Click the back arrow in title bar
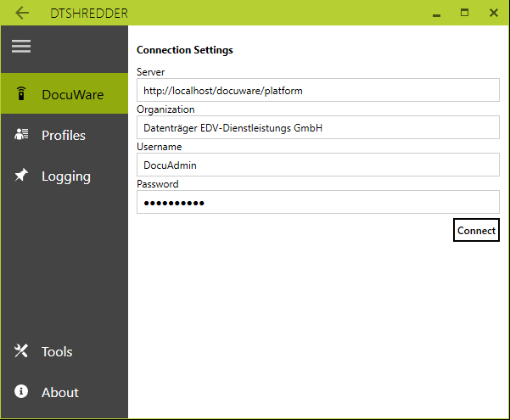The height and width of the screenshot is (420, 510). 22,13
